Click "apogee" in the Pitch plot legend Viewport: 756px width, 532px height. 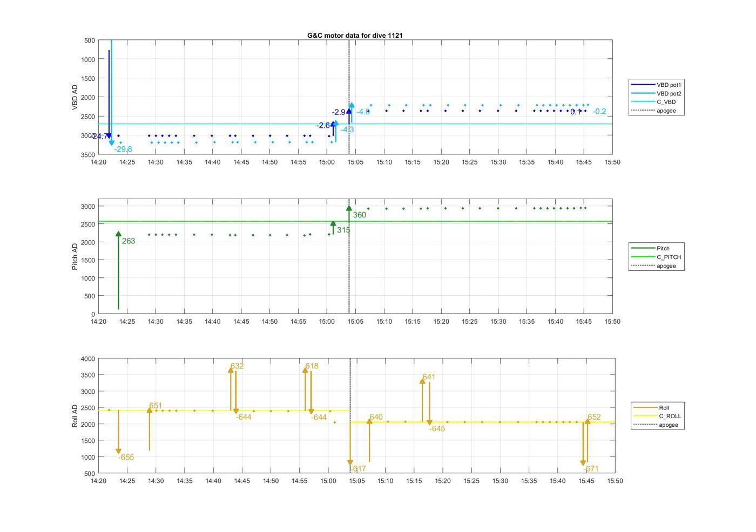click(x=657, y=265)
